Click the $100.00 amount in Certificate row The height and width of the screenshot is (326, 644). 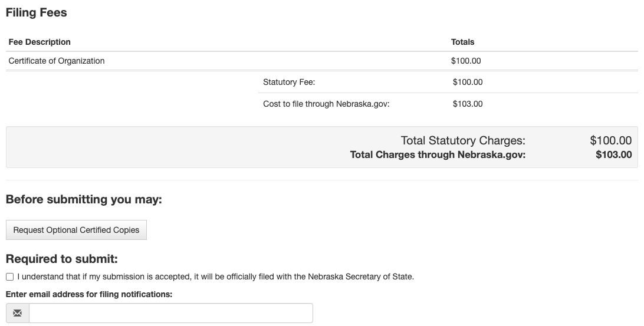466,61
